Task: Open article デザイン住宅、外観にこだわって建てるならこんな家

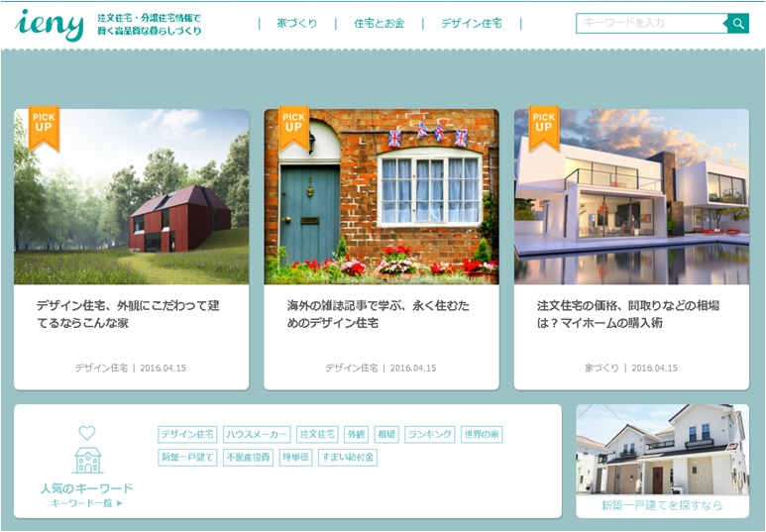Action: 128,314
